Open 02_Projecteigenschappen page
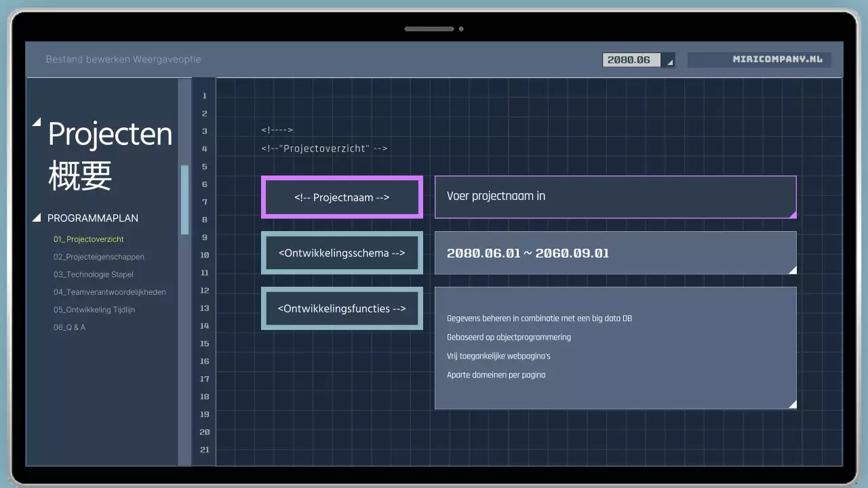 (x=99, y=257)
